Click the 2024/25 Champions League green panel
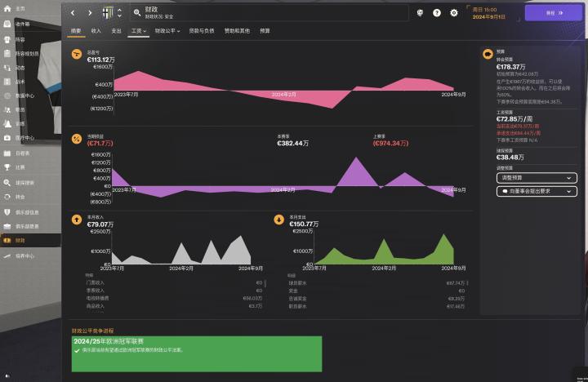Viewport: 588px width, 382px height. coord(196,353)
